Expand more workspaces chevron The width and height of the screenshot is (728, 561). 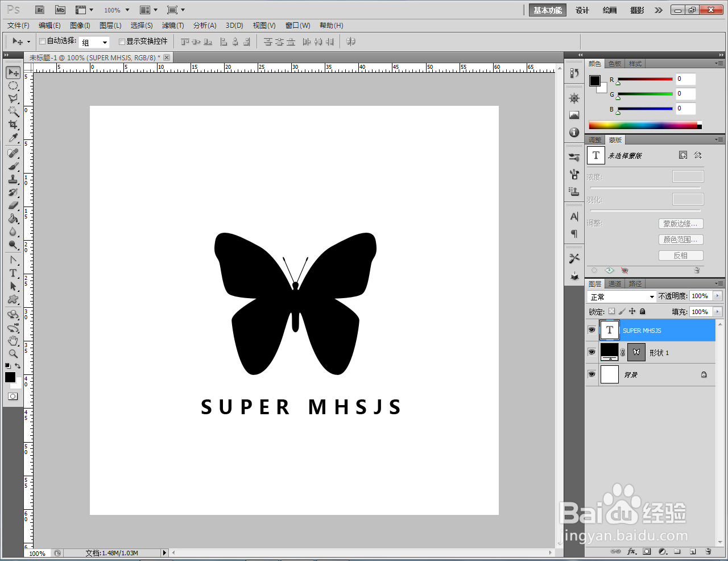tap(659, 10)
